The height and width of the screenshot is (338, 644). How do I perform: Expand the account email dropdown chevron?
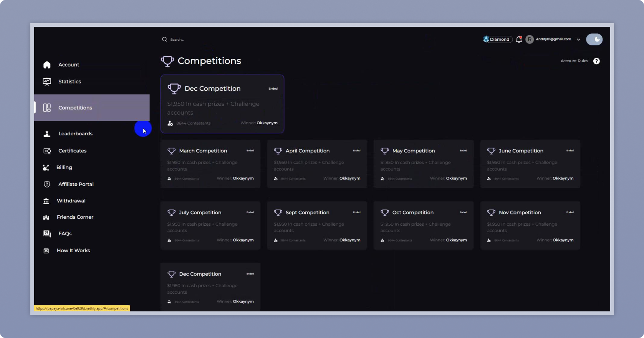(x=578, y=40)
